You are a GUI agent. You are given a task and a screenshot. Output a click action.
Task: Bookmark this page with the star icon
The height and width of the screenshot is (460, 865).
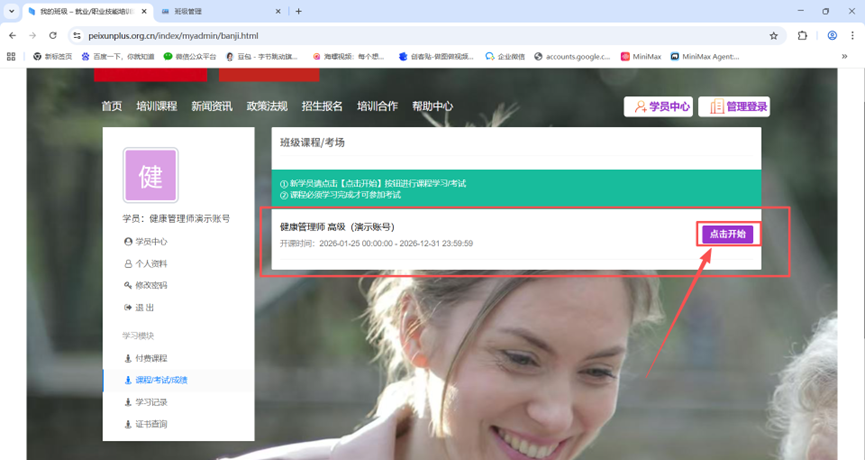pos(773,35)
